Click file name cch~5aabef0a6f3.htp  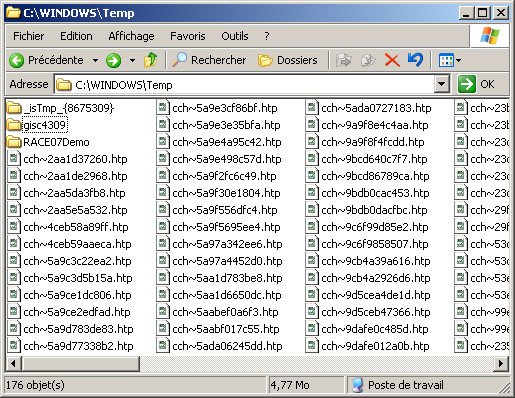(225, 312)
